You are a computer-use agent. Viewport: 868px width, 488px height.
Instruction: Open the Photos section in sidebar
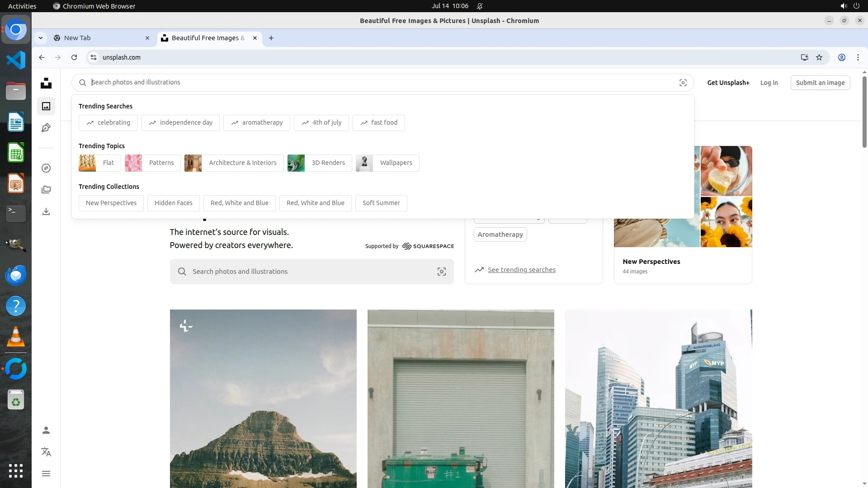pos(46,106)
